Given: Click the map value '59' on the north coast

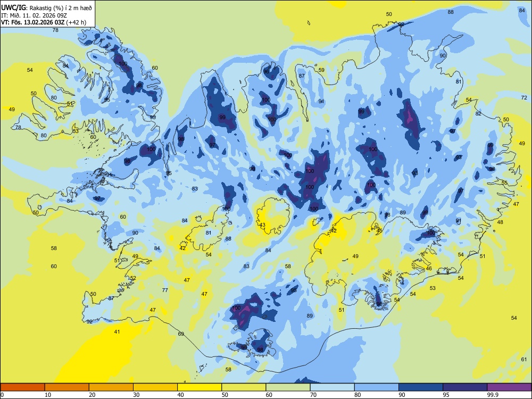Looking at the screenshot, I should (x=321, y=70).
